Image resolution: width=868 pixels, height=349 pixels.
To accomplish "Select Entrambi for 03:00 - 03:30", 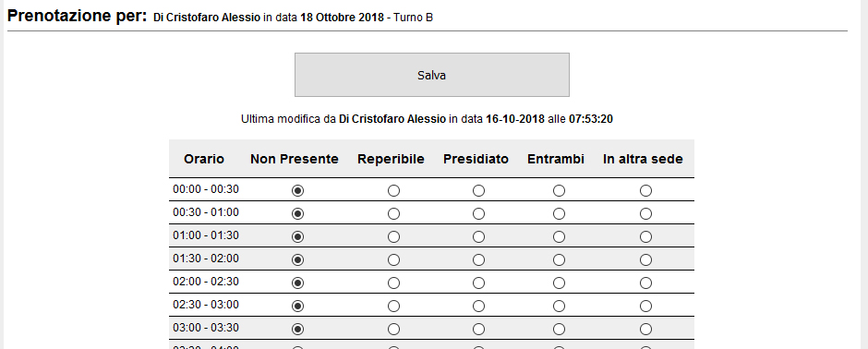I will [x=559, y=329].
